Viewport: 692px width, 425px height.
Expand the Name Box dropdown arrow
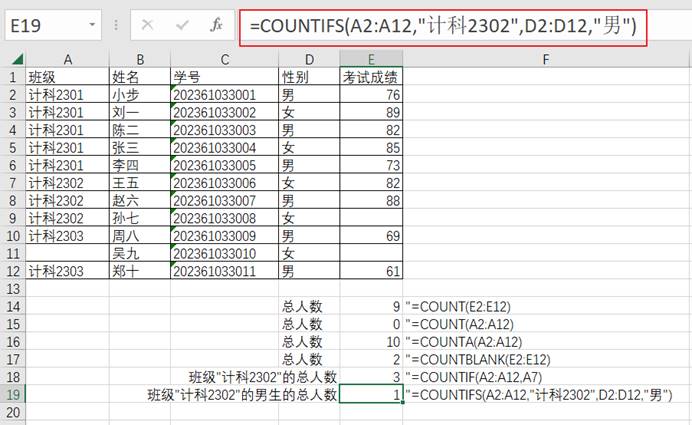[92, 25]
